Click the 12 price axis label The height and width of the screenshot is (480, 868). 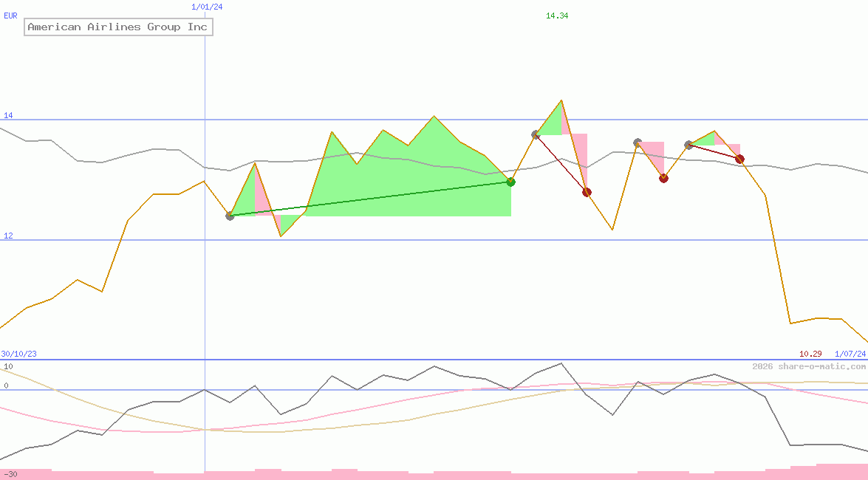tap(8, 236)
